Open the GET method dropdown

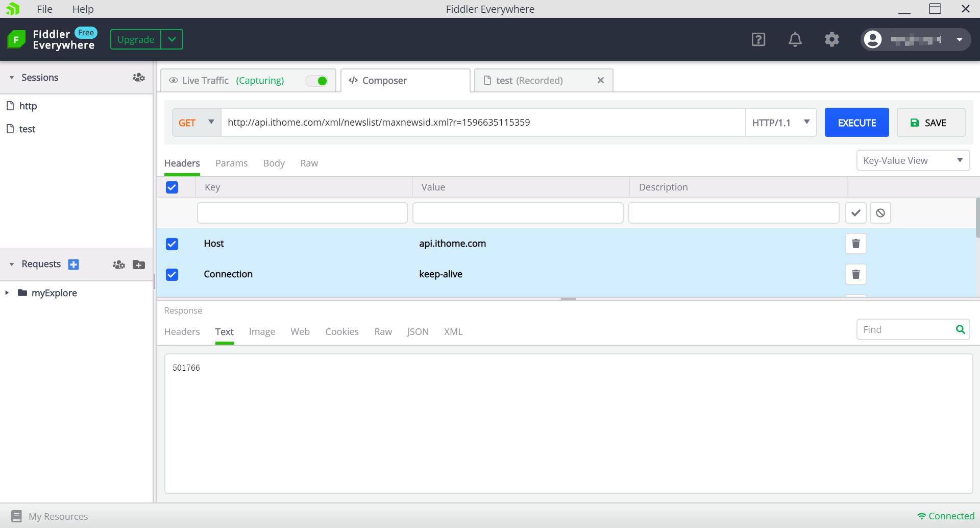coord(197,123)
